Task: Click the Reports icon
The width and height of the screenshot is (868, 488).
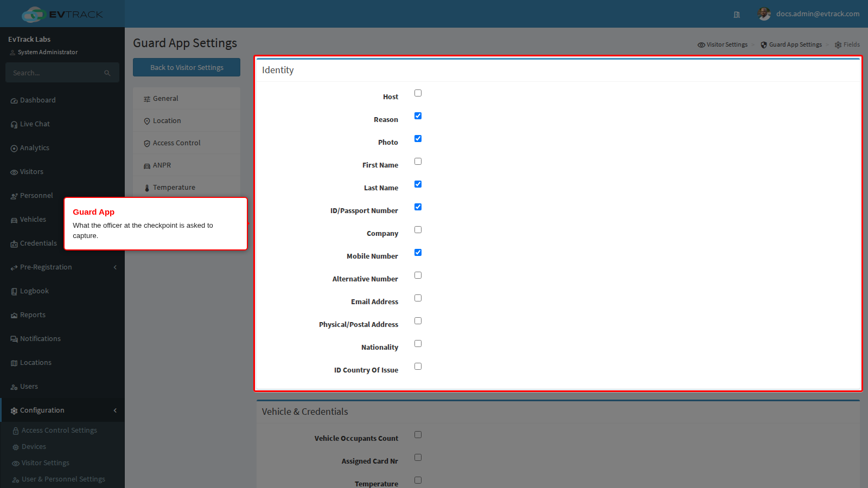Action: (x=14, y=316)
